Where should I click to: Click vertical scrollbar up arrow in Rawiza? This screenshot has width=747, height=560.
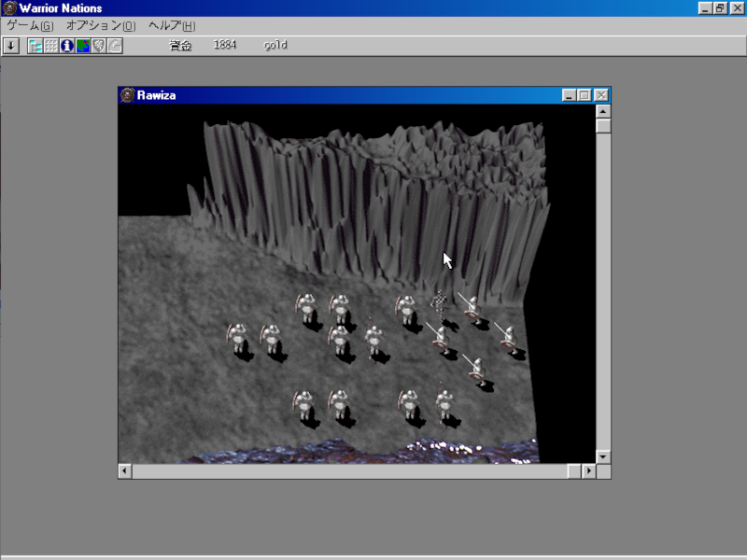603,111
